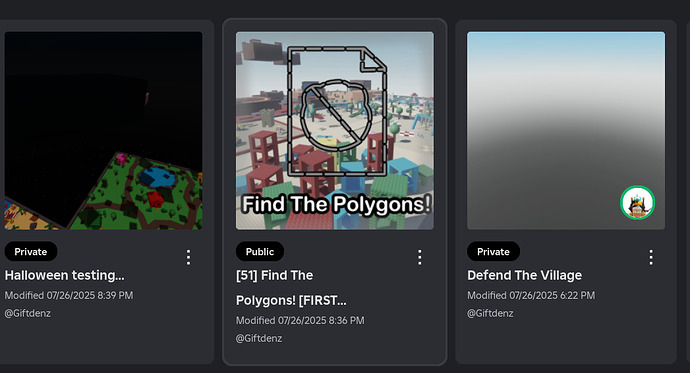Open three-dot menu for Find The Polygons
690x373 pixels.
(x=420, y=257)
